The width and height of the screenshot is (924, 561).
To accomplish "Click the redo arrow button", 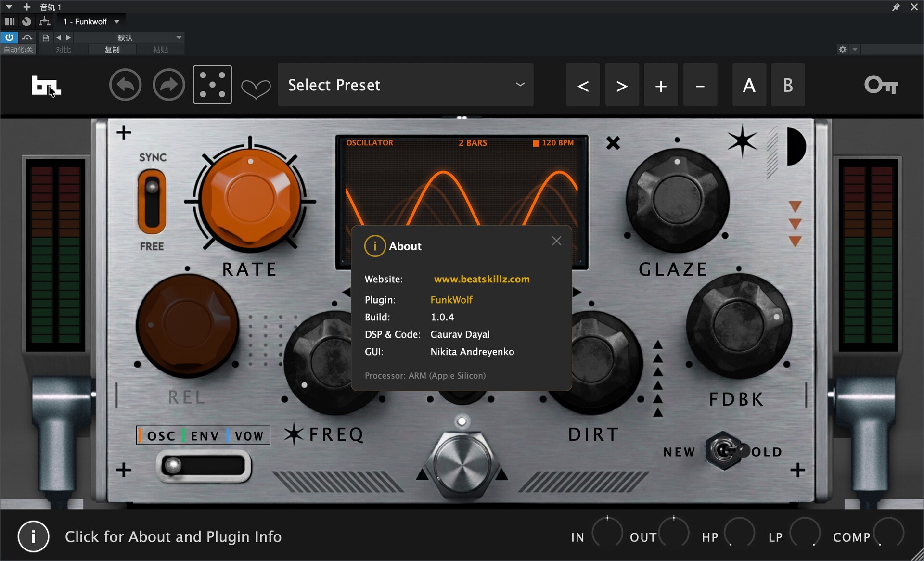I will pyautogui.click(x=168, y=85).
